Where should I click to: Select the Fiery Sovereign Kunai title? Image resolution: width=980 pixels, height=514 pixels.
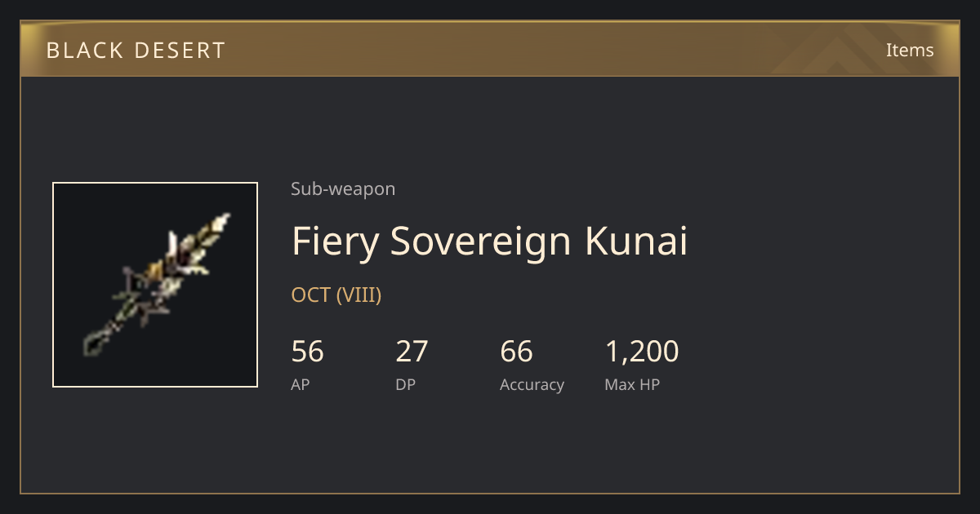(489, 242)
